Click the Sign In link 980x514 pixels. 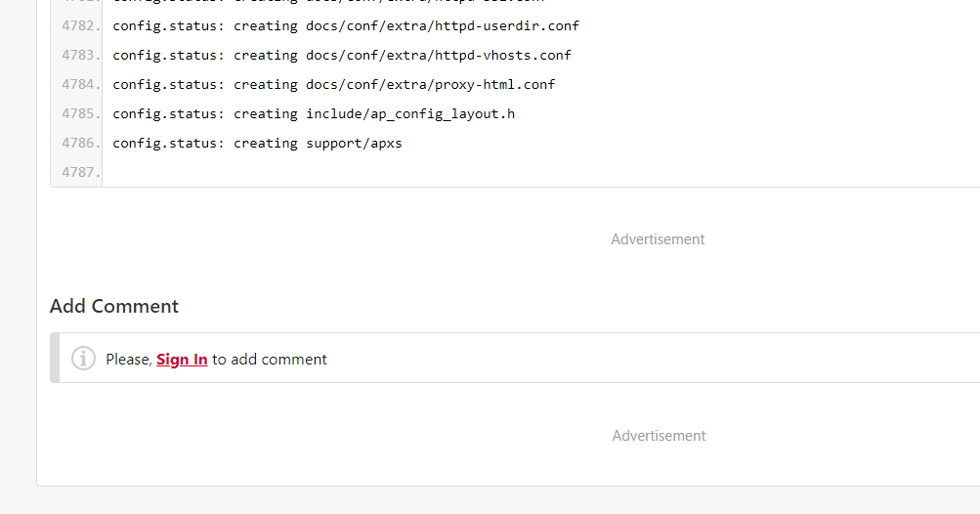pos(182,360)
